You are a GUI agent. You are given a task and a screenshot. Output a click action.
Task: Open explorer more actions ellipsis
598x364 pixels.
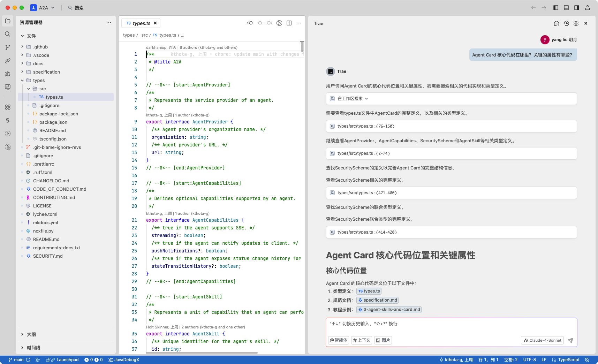point(109,22)
